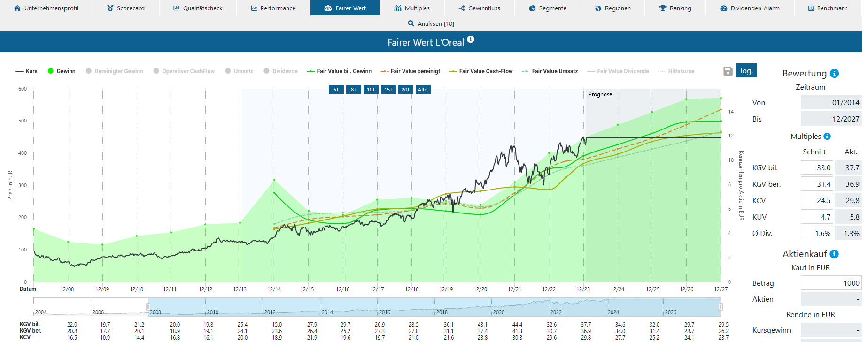The height and width of the screenshot is (342, 868).
Task: Select the 15J time range
Action: coord(388,90)
